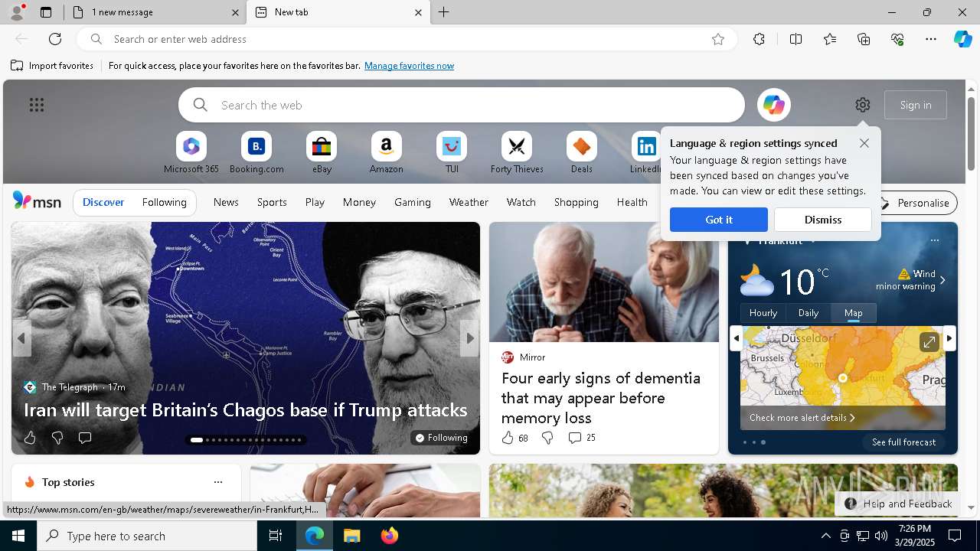Open the eBay shortcut

[322, 153]
